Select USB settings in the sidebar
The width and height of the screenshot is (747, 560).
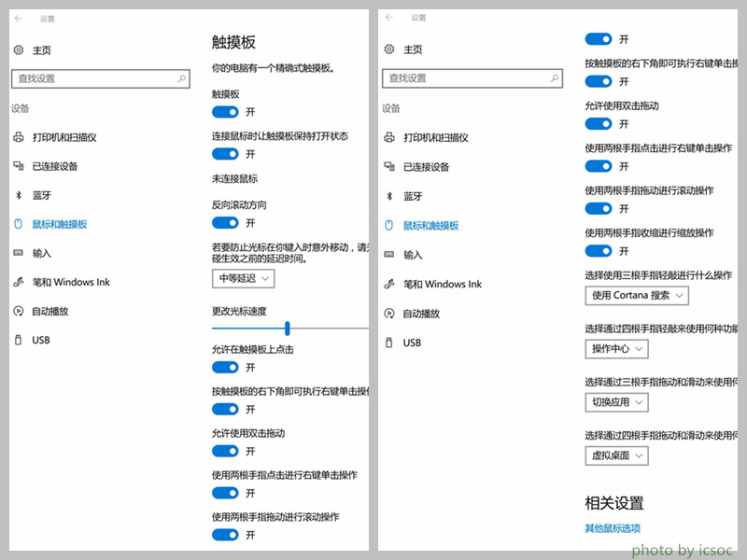click(40, 340)
